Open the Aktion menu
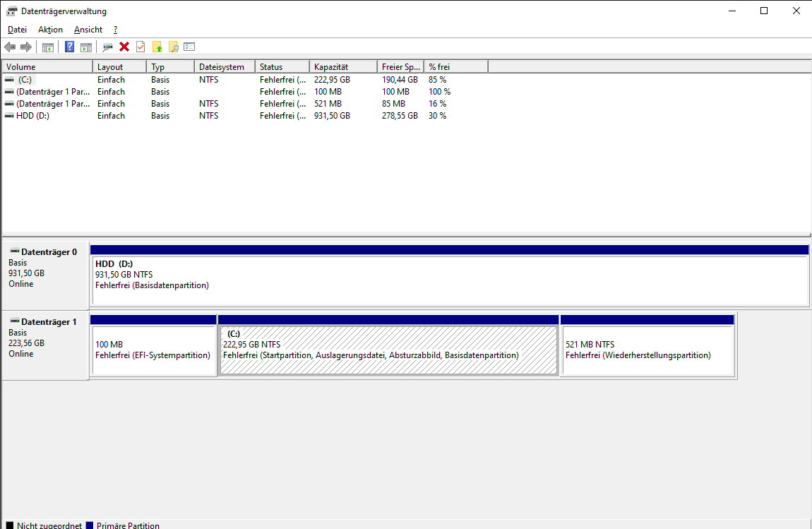Viewport: 812px width, 529px height. tap(50, 30)
